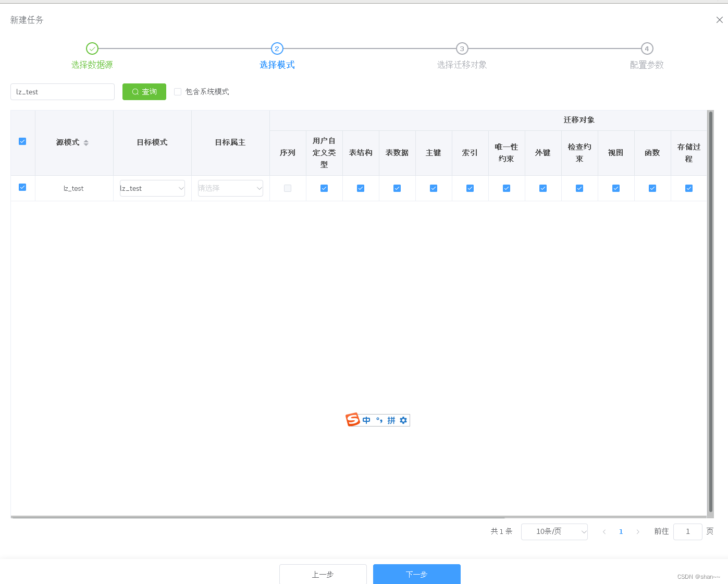Viewport: 728px width, 584px height.
Task: Click the 共 1 条 total count text
Action: tap(501, 532)
